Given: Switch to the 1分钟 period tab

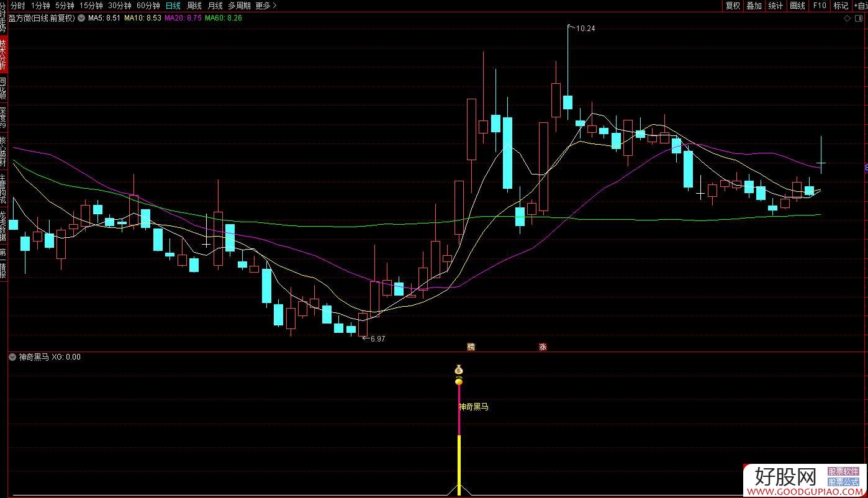Looking at the screenshot, I should 40,6.
